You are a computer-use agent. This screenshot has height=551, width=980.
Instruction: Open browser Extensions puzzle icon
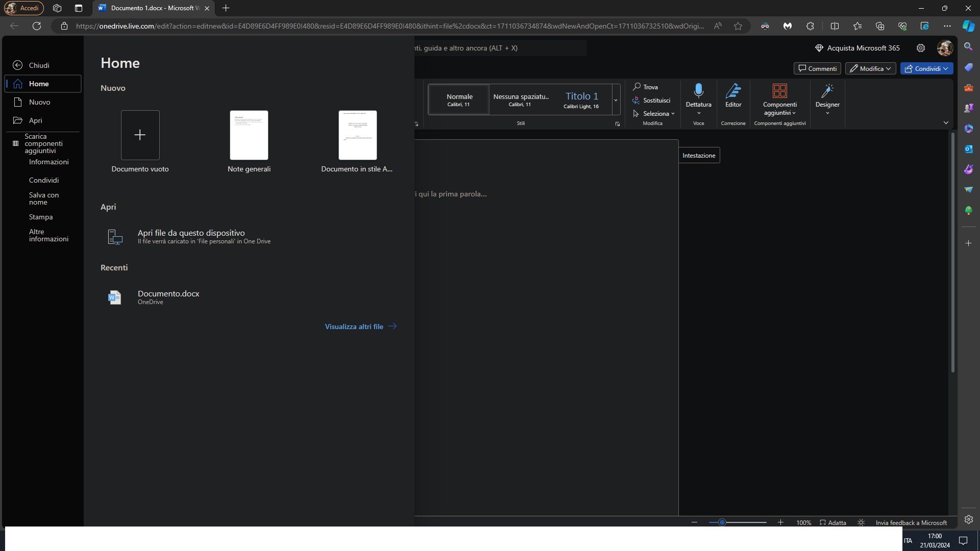tap(810, 26)
